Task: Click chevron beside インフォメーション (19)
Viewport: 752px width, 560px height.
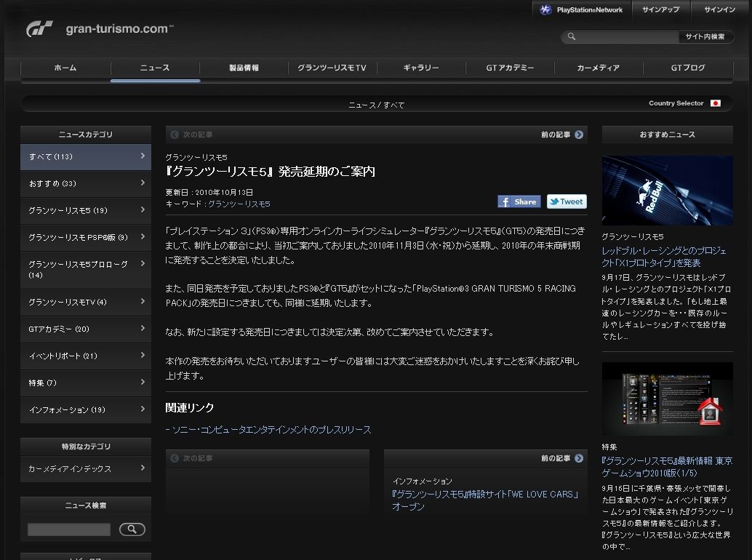Action: [x=143, y=409]
